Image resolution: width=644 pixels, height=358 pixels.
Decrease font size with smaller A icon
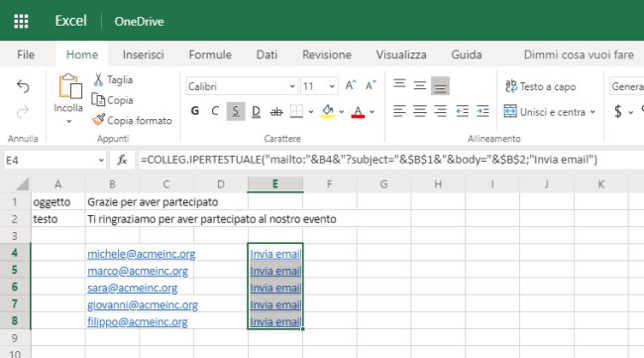tap(371, 85)
